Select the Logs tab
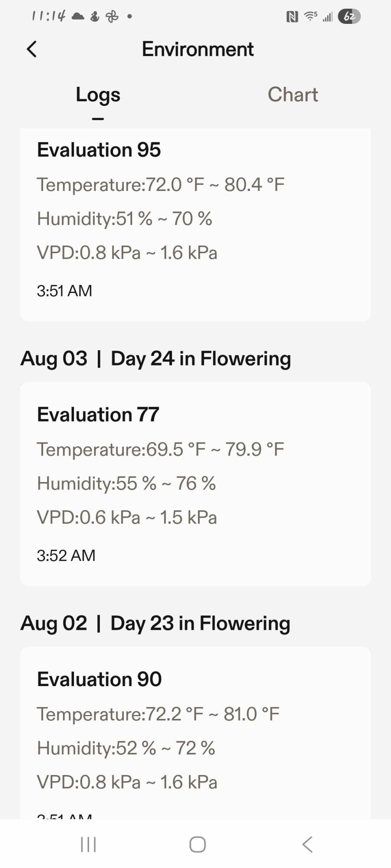The image size is (391, 868). [x=98, y=95]
